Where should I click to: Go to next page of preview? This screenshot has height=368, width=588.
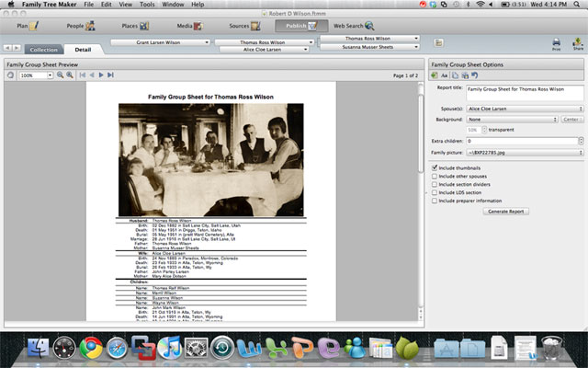[101, 75]
